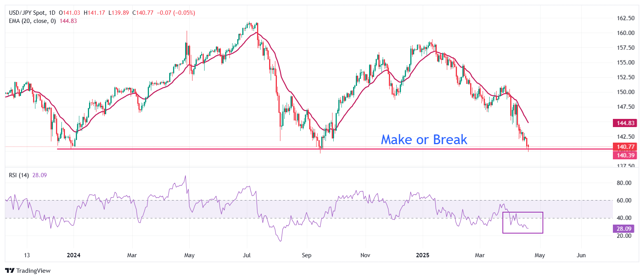Click the 2024 label on the time axis
This screenshot has width=644, height=279.
pos(73,255)
